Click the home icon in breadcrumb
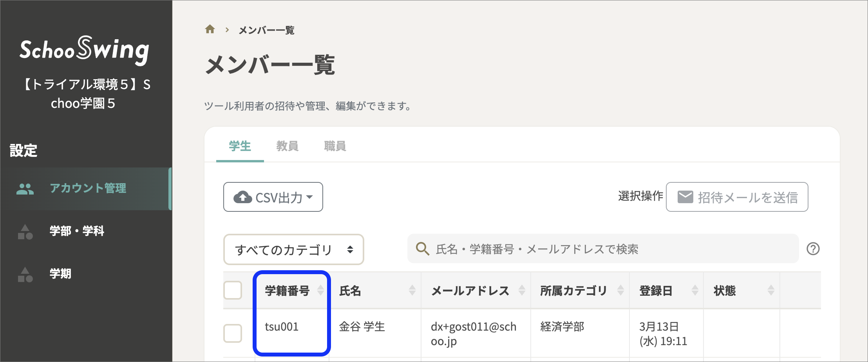The width and height of the screenshot is (868, 362). pyautogui.click(x=210, y=29)
